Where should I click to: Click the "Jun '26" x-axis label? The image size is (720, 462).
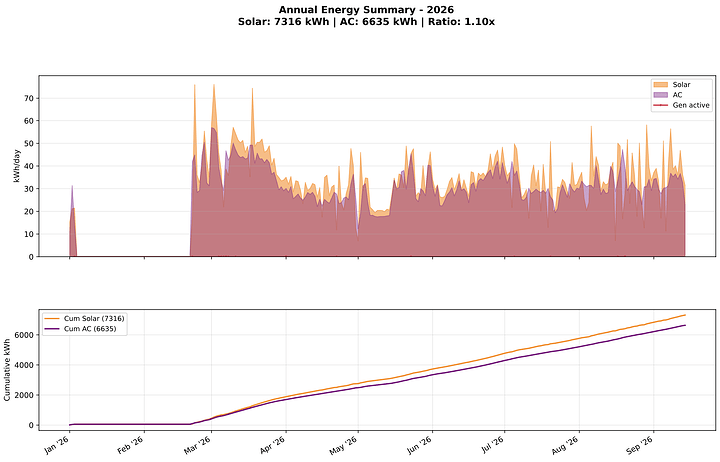pyautogui.click(x=420, y=445)
